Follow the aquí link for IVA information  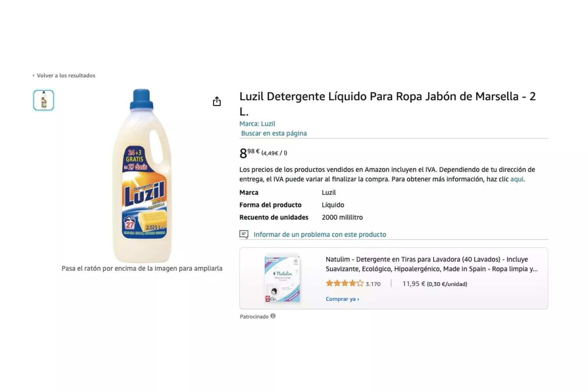pos(517,179)
